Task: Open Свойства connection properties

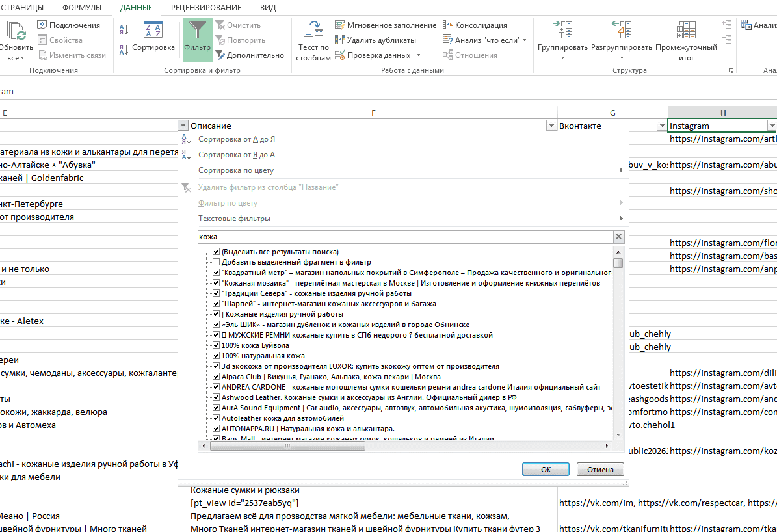Action: tap(60, 40)
